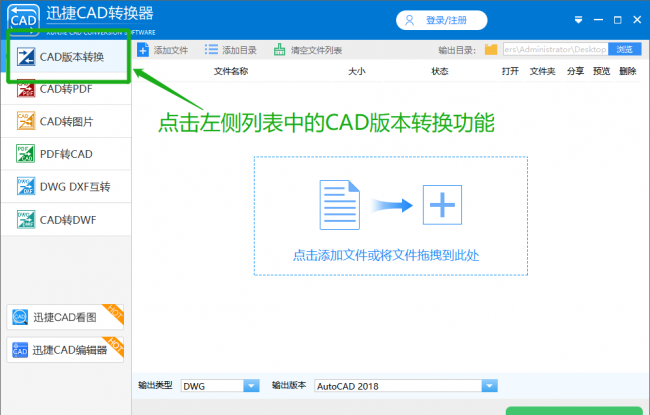Click the teal CAD转DWF icon
Screen dimensions: 650x415
(26, 219)
